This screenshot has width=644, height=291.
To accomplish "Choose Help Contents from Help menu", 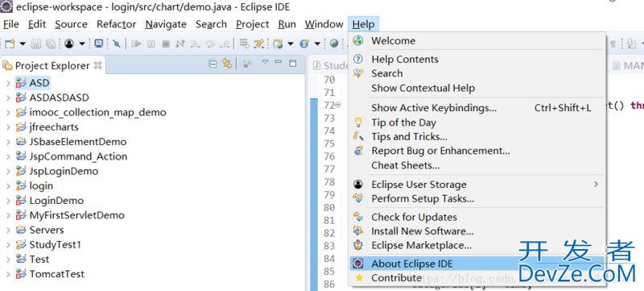I will pos(477,59).
